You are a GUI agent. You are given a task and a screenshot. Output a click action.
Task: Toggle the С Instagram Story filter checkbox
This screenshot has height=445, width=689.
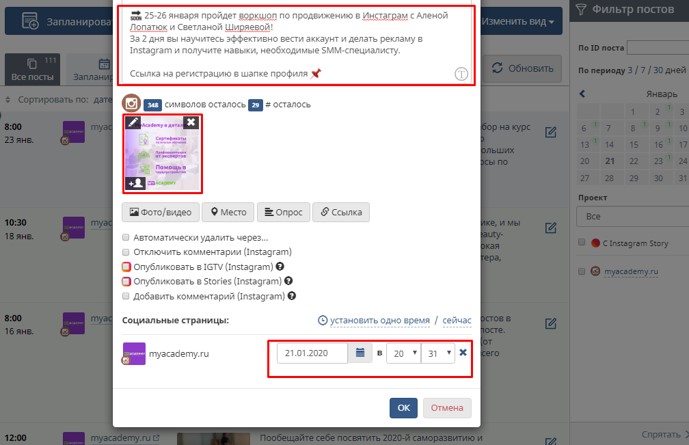point(582,242)
